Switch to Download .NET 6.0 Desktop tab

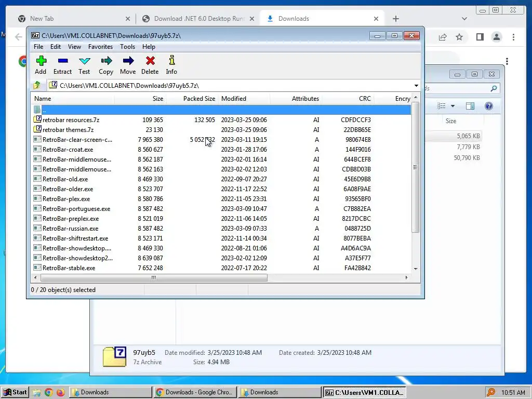point(199,19)
